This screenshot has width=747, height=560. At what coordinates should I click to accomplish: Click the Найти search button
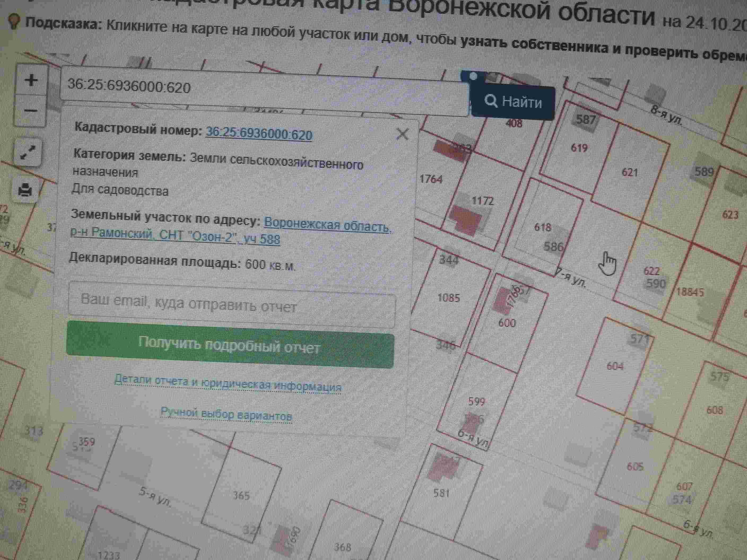point(513,102)
